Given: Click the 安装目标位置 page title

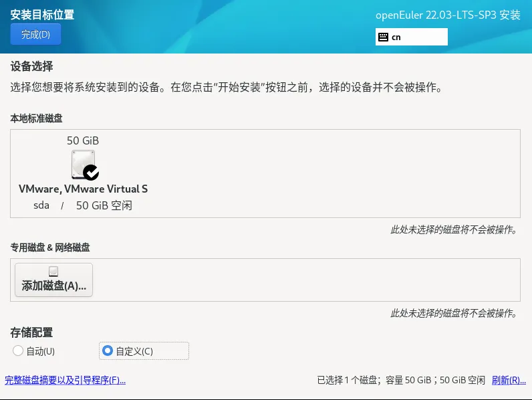Looking at the screenshot, I should coord(42,15).
